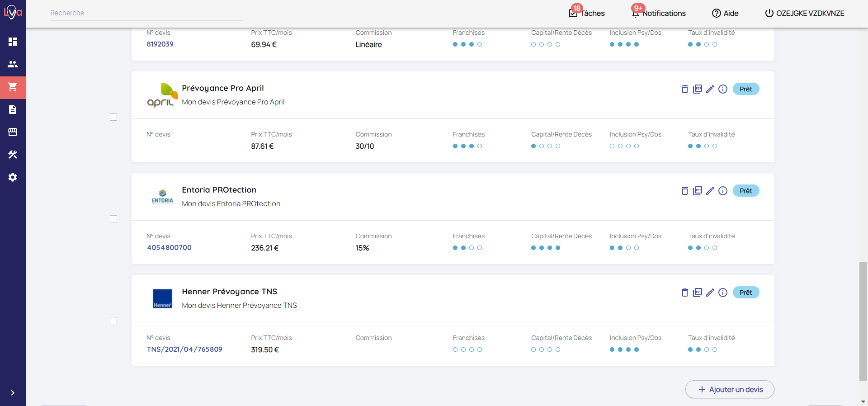Screen dimensions: 868x406
Task: Expand the sidebar with bottom chevron
Action: 13,393
